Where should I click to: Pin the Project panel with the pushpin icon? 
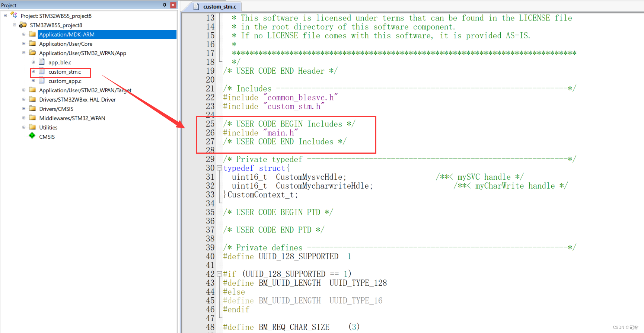point(165,5)
